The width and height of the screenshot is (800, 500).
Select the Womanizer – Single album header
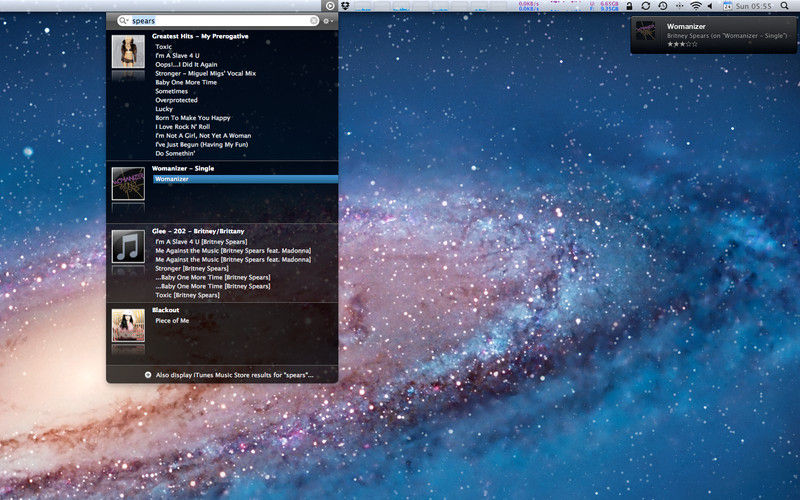point(183,168)
